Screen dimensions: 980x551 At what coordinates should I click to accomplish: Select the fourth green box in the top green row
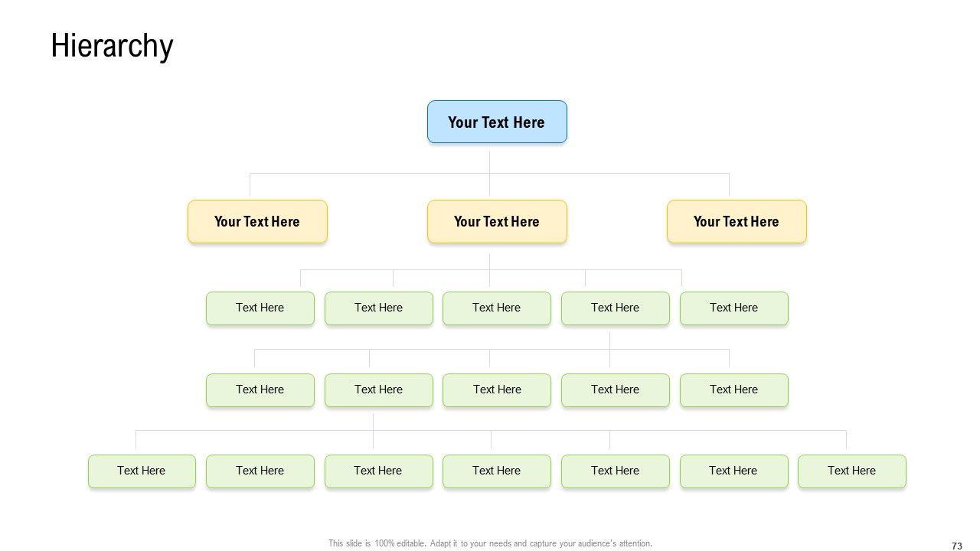pos(615,308)
